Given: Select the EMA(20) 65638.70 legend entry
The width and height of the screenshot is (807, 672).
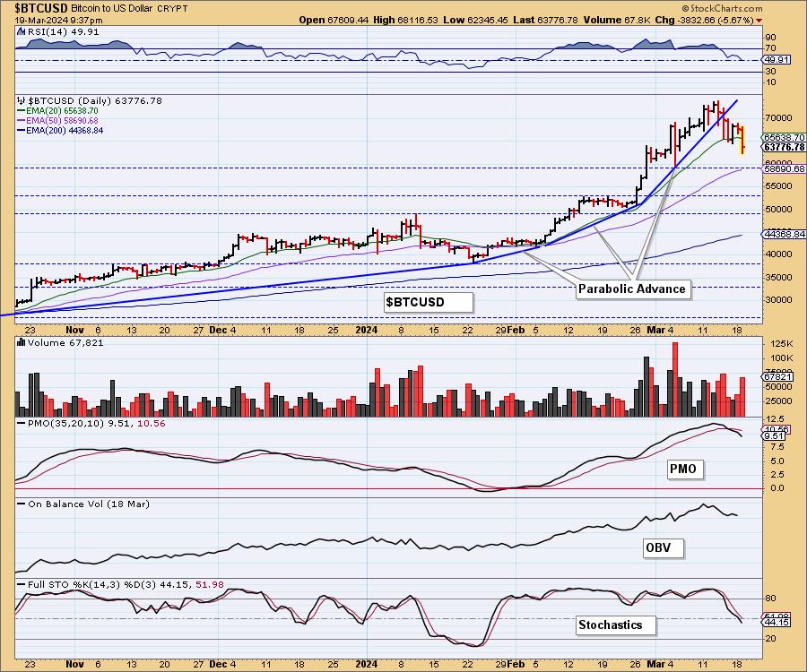Looking at the screenshot, I should point(57,110).
